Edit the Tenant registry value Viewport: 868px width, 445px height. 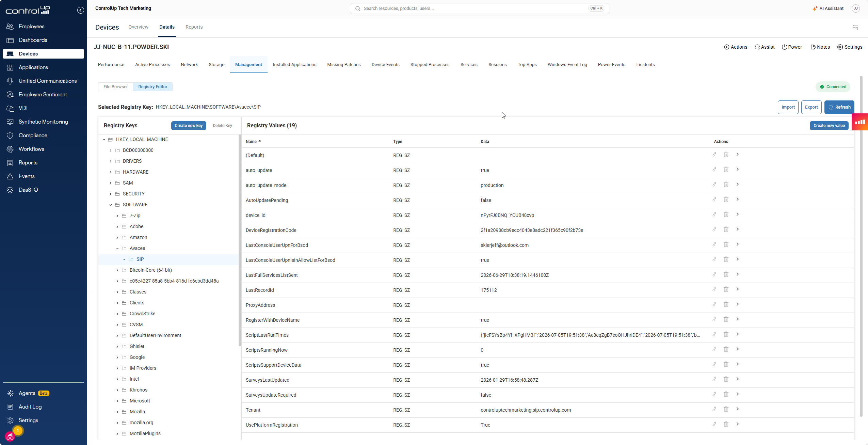click(x=714, y=409)
